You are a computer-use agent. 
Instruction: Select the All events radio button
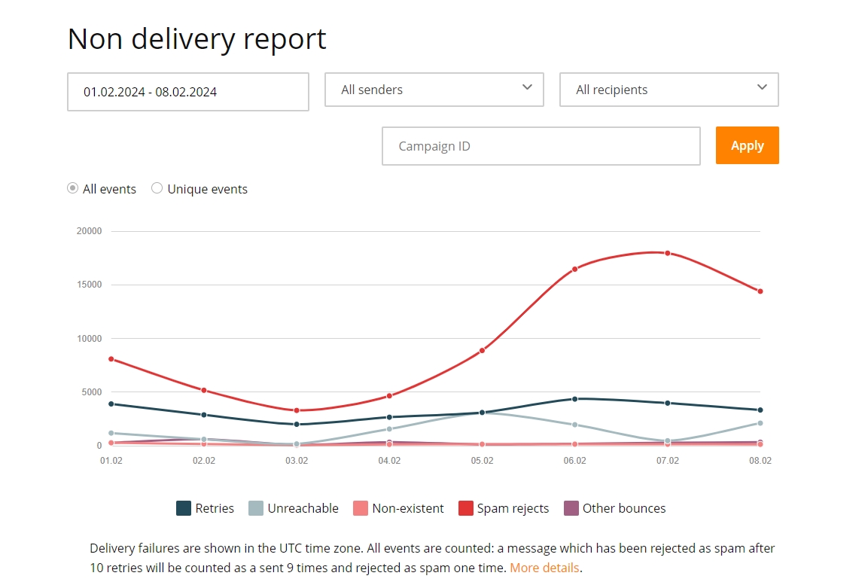coord(72,188)
